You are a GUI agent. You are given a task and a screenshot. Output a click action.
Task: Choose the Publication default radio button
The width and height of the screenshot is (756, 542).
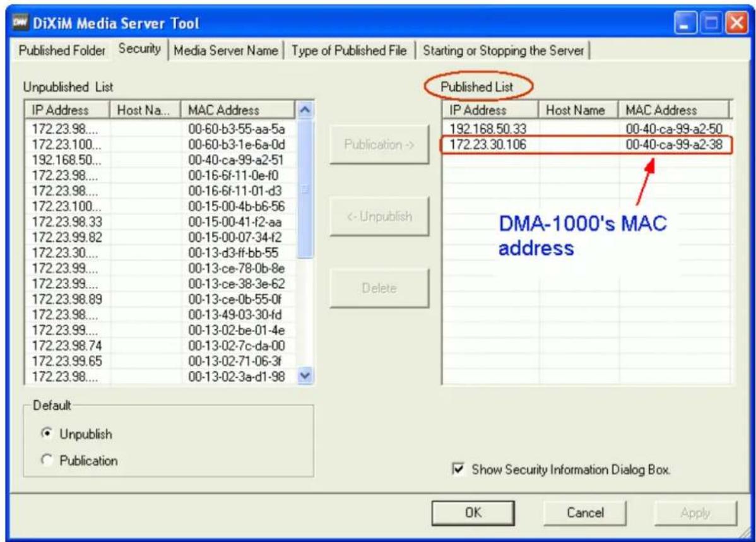pos(47,460)
